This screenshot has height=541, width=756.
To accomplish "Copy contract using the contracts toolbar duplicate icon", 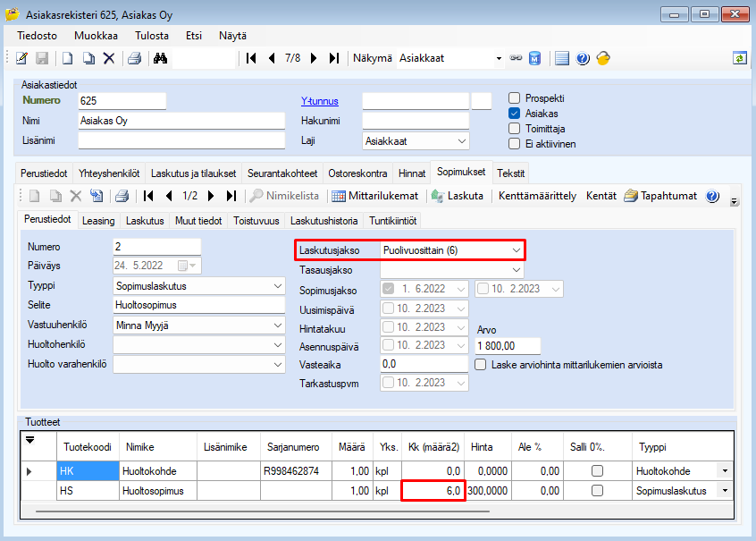I will [x=56, y=196].
